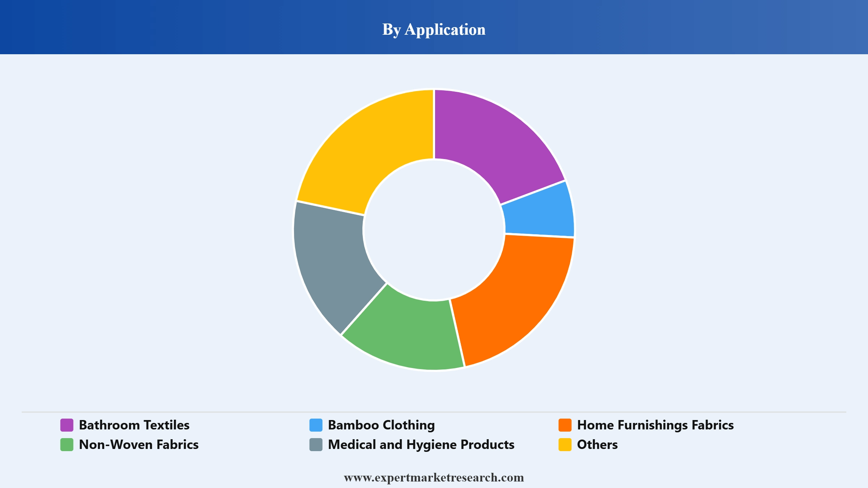Click the green Non-Woven Fabrics legend swatch
Image resolution: width=868 pixels, height=488 pixels.
pyautogui.click(x=67, y=445)
